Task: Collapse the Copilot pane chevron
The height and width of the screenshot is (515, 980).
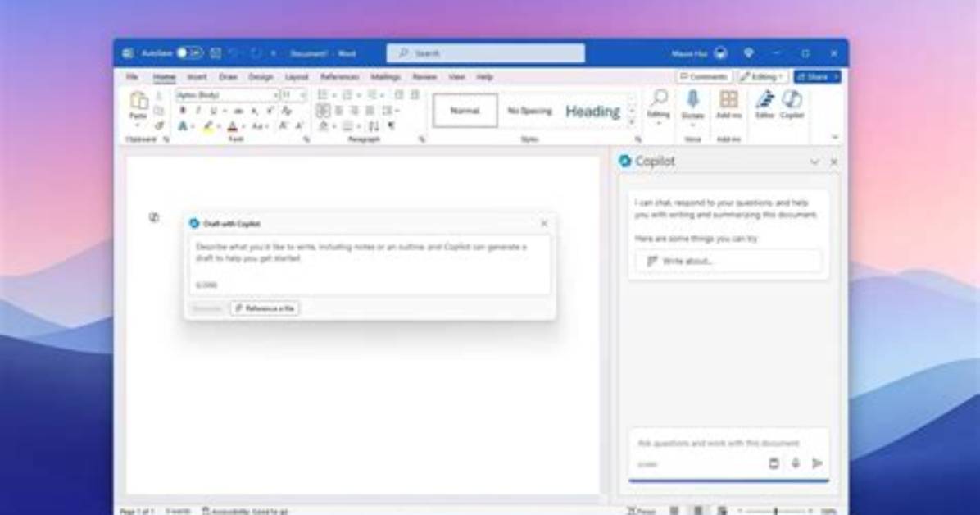Action: pyautogui.click(x=814, y=162)
